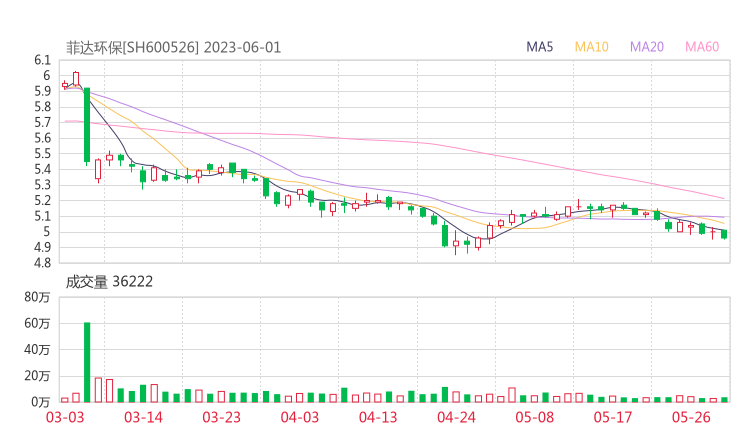This screenshot has height=440, width=740.
Task: Click the 04-24 date axis label
Action: [456, 417]
